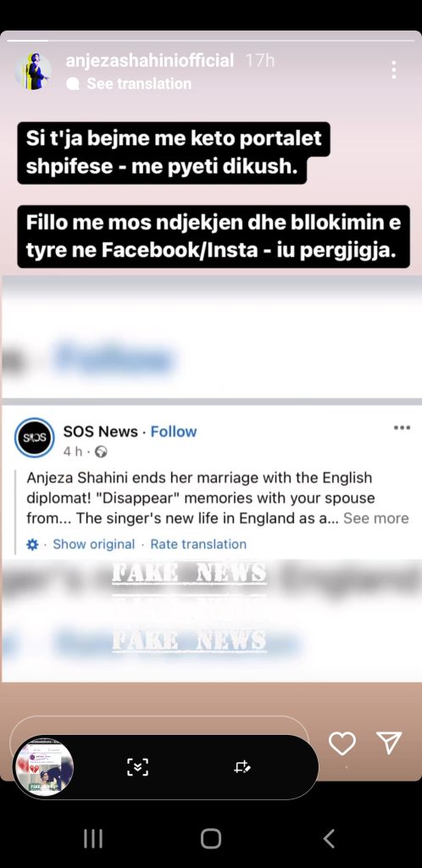422x868 pixels.
Task: Like the story with the heart icon
Action: click(x=342, y=743)
